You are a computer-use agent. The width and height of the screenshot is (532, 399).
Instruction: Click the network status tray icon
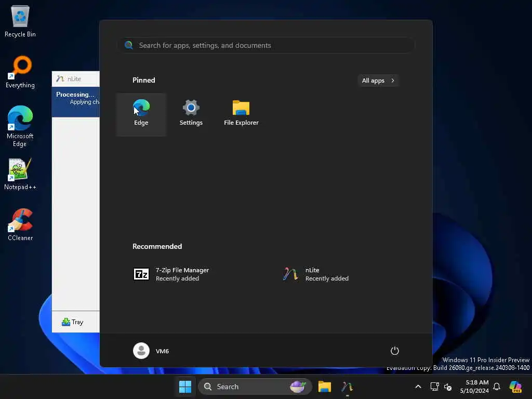pyautogui.click(x=435, y=387)
